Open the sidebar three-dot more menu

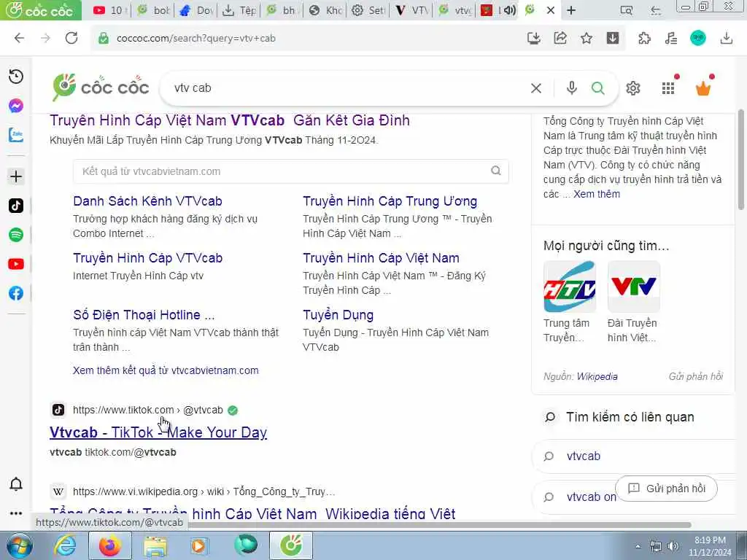[16, 513]
